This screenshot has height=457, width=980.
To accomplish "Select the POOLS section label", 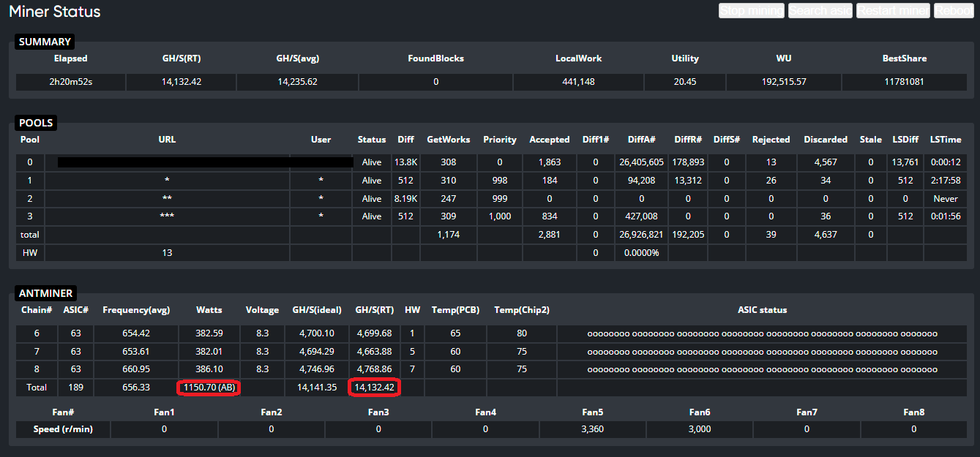I will tap(36, 123).
